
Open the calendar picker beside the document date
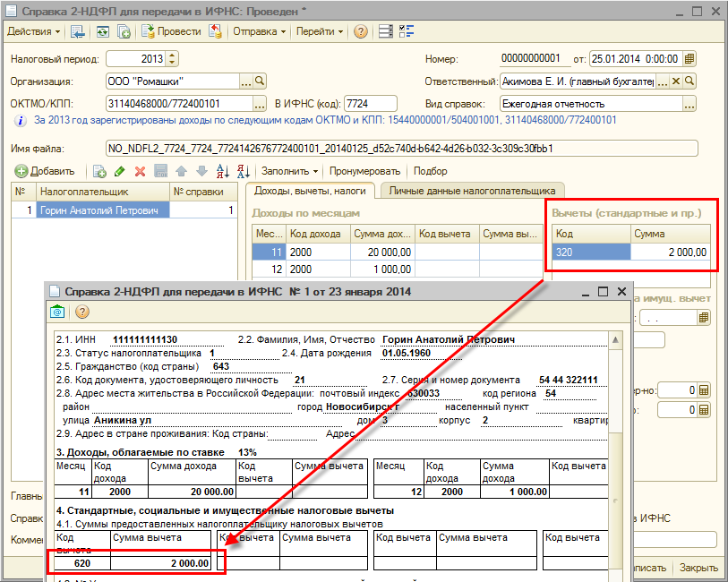[689, 59]
